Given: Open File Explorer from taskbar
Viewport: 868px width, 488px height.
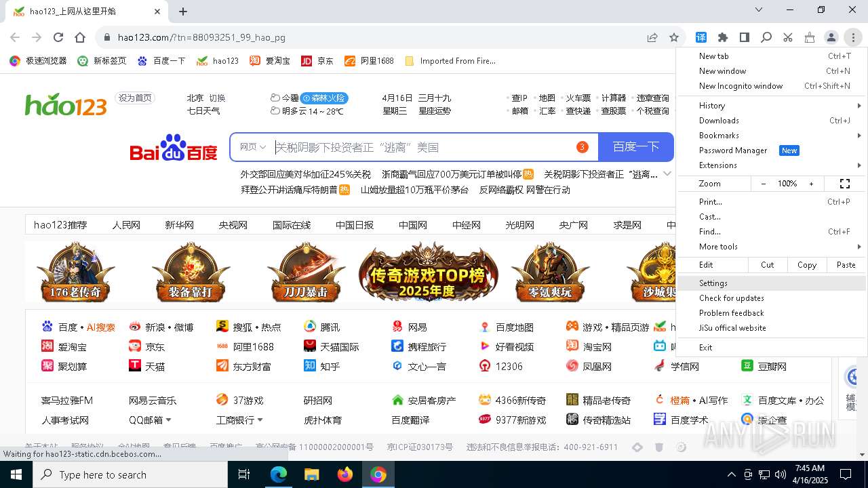Looking at the screenshot, I should 311,474.
